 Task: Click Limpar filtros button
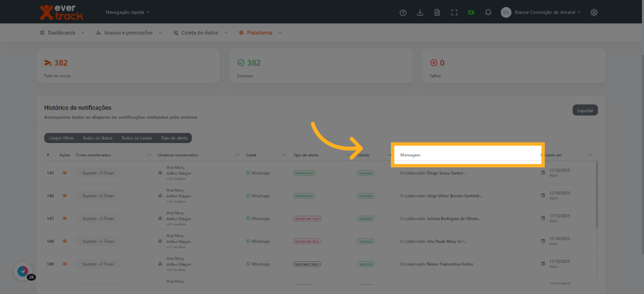point(61,138)
